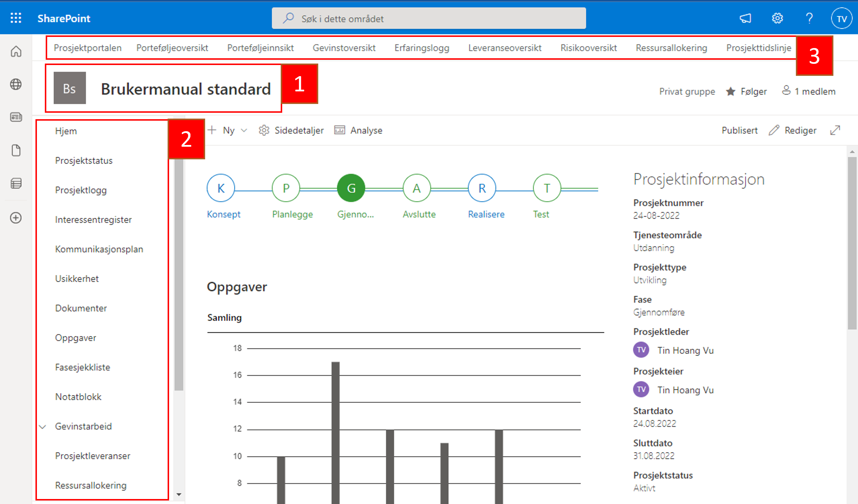Open Oppgaver in left navigation
Screen dimensions: 858x504
pos(76,338)
